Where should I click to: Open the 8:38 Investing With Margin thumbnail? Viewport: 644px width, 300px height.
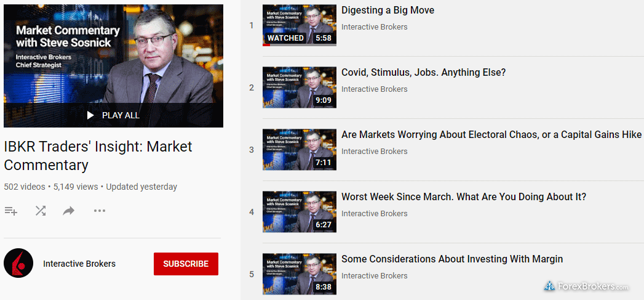[x=300, y=274]
